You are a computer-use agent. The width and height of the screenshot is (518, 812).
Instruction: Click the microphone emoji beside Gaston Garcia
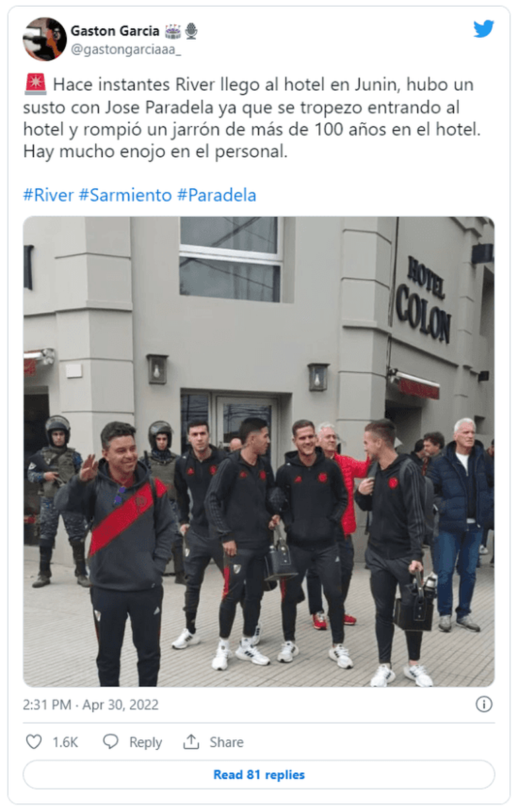(x=192, y=31)
